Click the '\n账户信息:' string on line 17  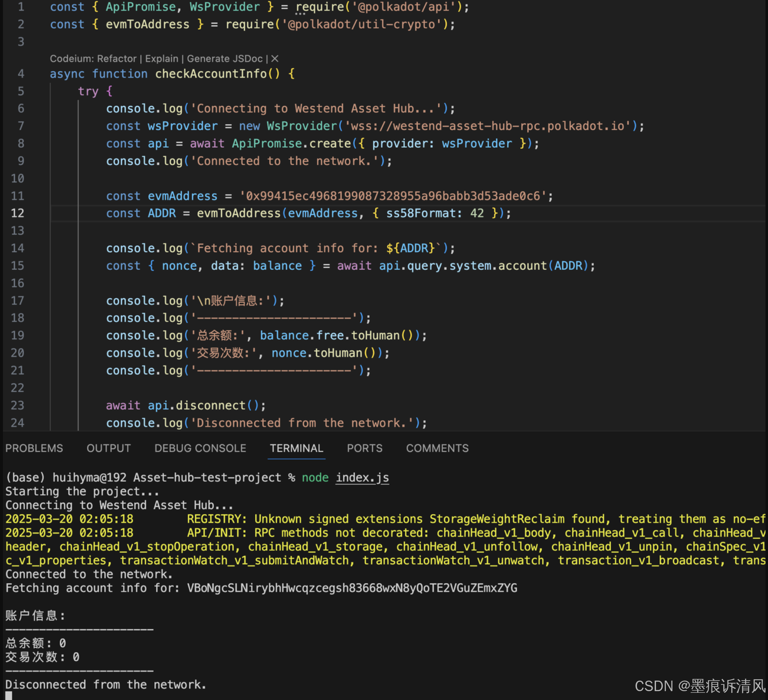tap(232, 300)
